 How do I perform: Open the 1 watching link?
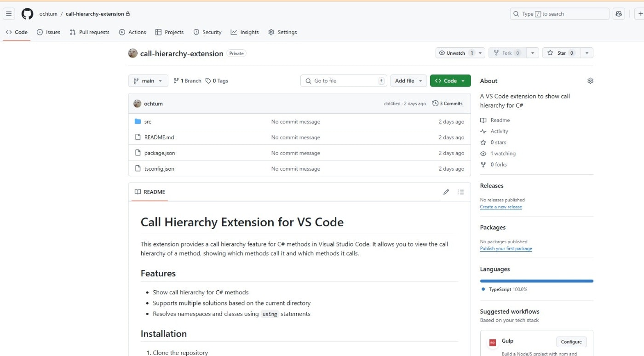(498, 153)
